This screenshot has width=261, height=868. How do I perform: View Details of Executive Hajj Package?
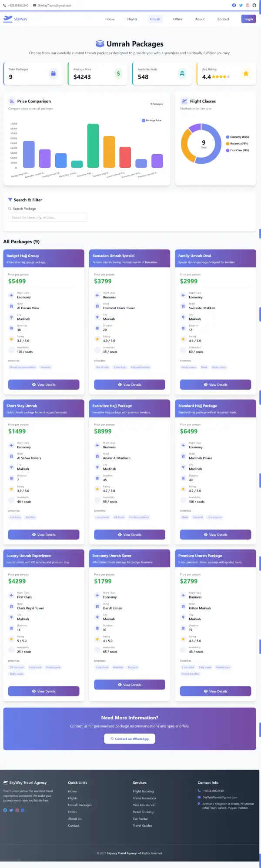(130, 535)
